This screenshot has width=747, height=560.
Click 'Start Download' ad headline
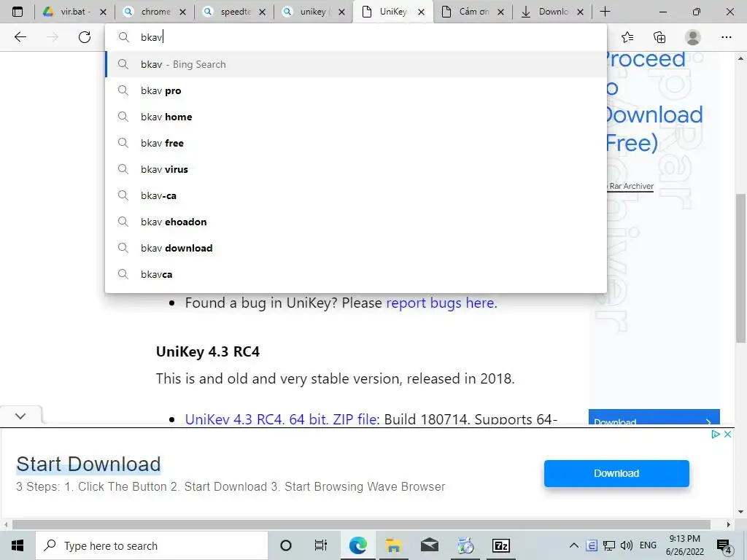coord(88,464)
